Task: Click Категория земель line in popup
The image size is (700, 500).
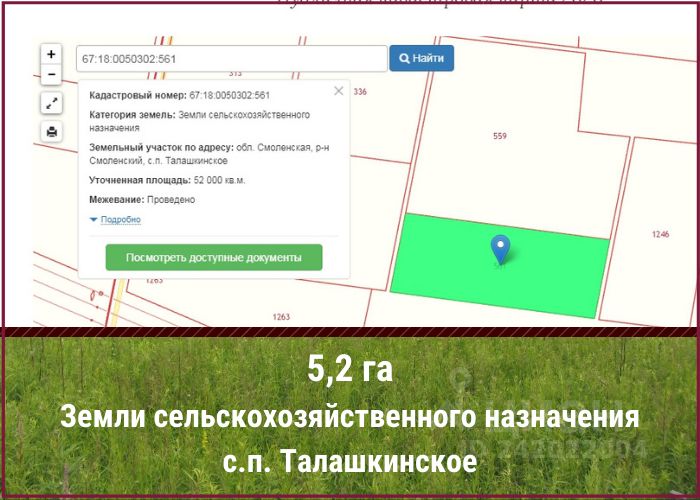Action: coord(200,121)
